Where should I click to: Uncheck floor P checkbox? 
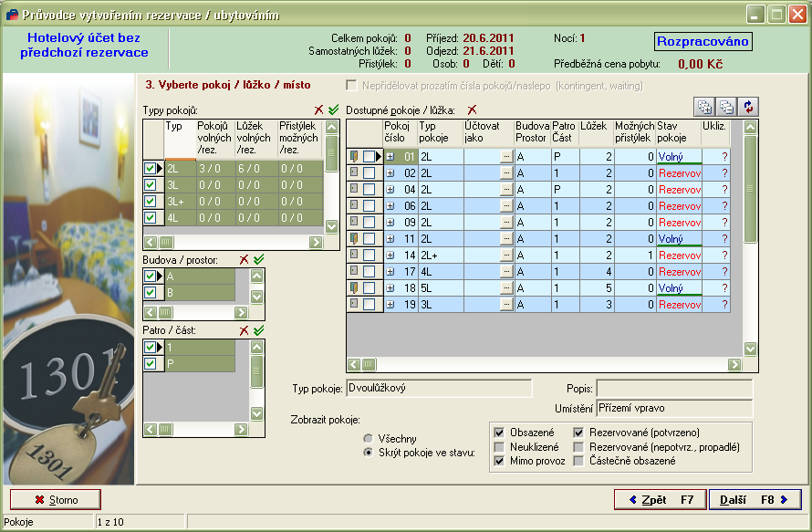pyautogui.click(x=151, y=364)
